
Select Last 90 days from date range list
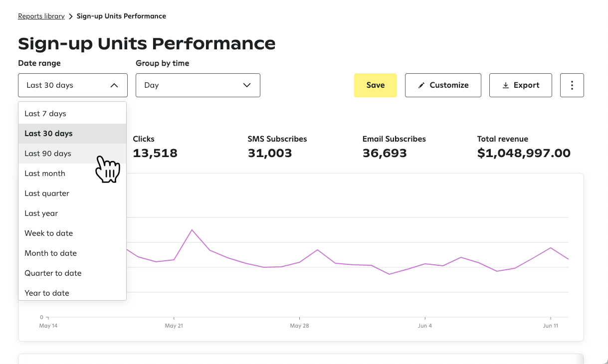pos(47,153)
